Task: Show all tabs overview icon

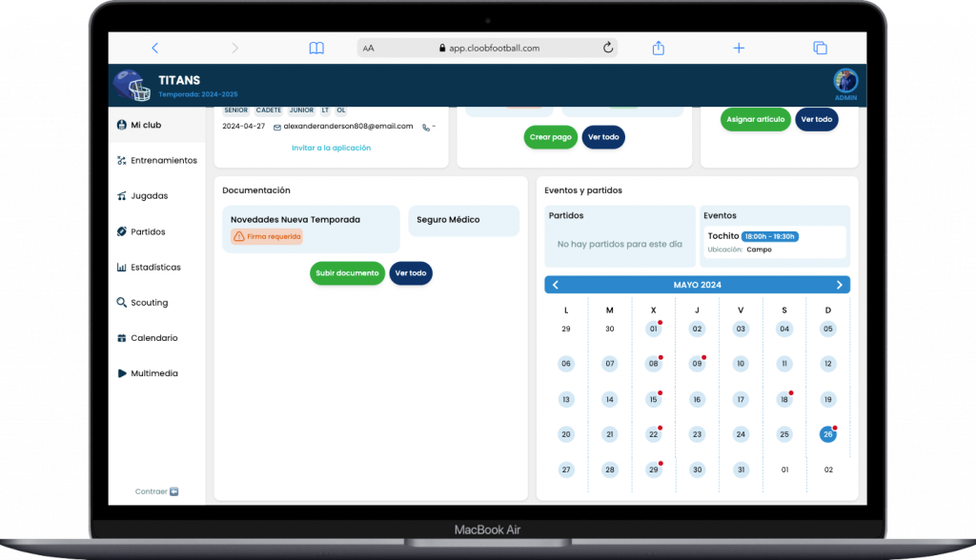Action: pyautogui.click(x=819, y=48)
